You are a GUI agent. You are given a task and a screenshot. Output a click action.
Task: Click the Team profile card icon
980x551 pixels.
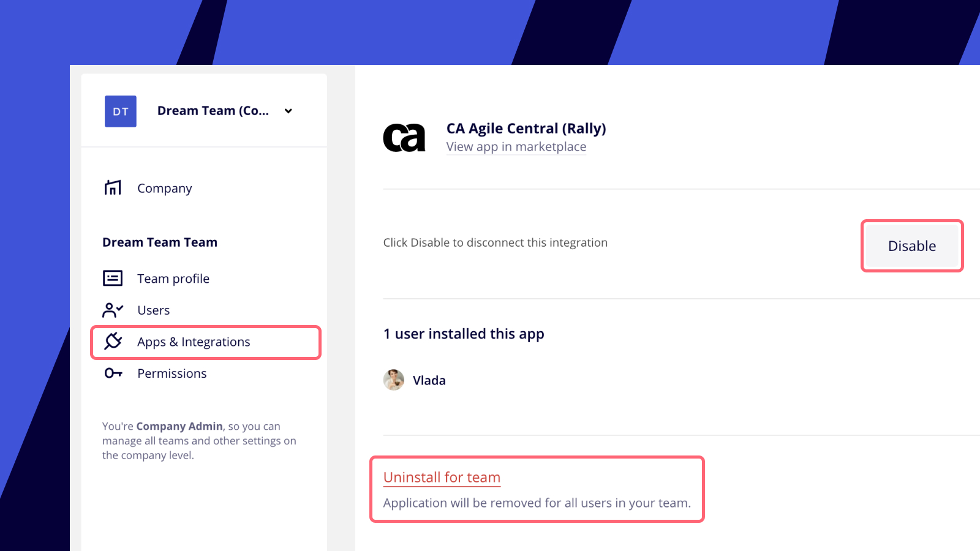point(113,279)
